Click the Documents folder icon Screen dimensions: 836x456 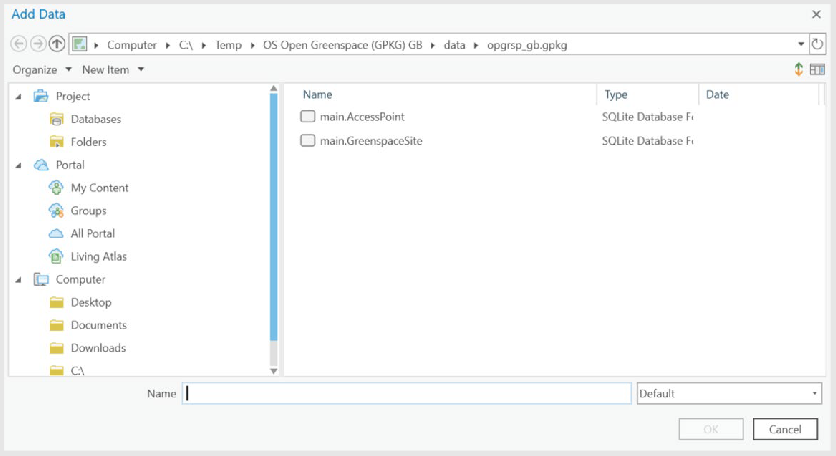pyautogui.click(x=57, y=325)
